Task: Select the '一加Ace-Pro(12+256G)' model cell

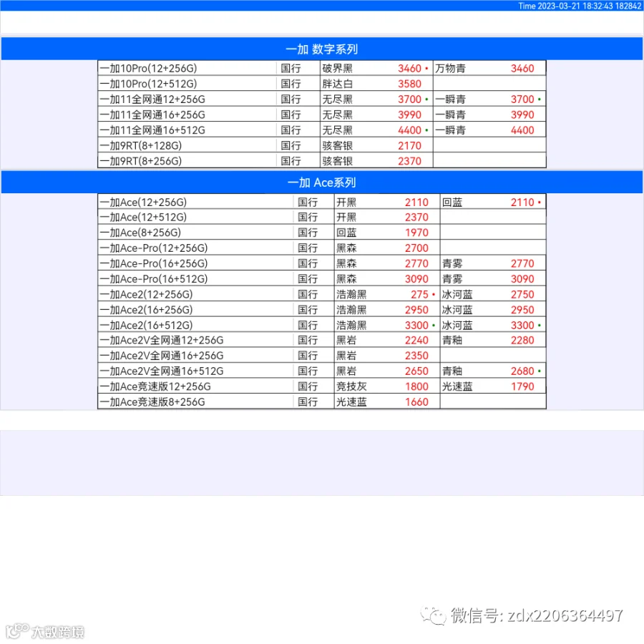Action: coord(195,248)
